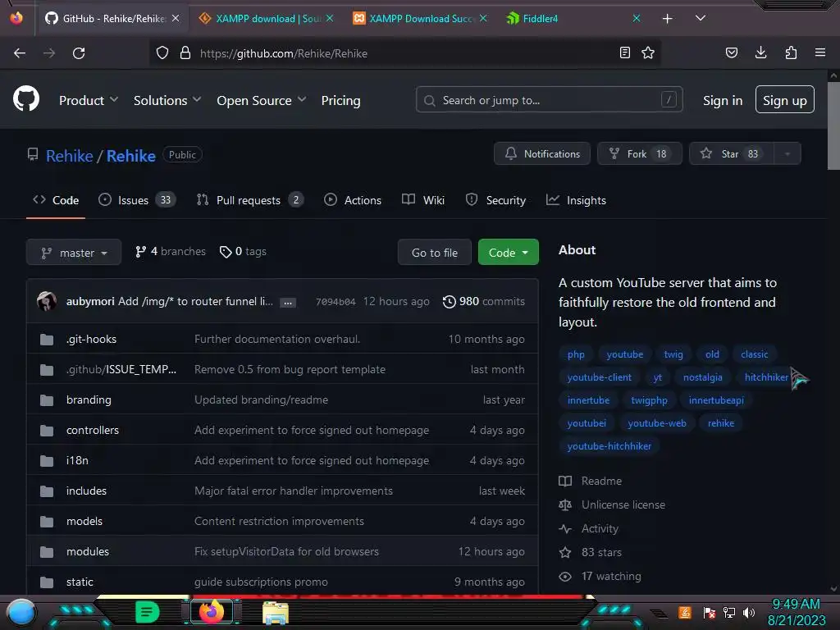Click the .git-hooks folder icon
This screenshot has height=630, width=840.
click(x=47, y=339)
